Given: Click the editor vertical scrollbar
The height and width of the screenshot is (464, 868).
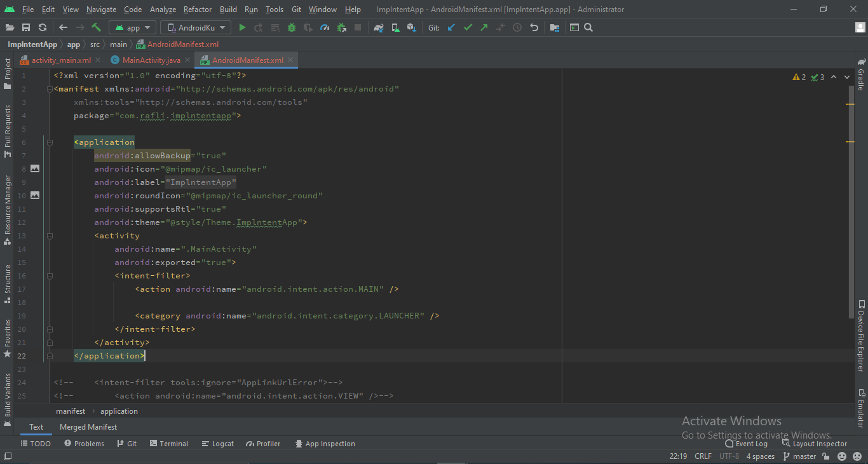Looking at the screenshot, I should (850, 203).
